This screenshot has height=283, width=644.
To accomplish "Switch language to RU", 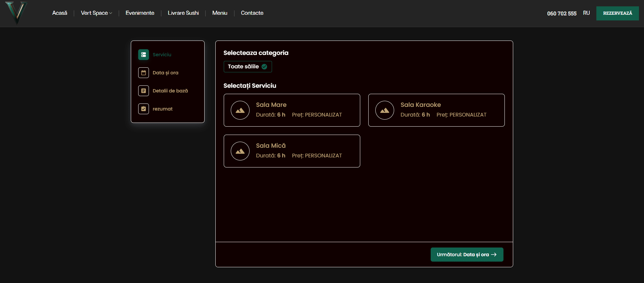I will click(x=586, y=13).
